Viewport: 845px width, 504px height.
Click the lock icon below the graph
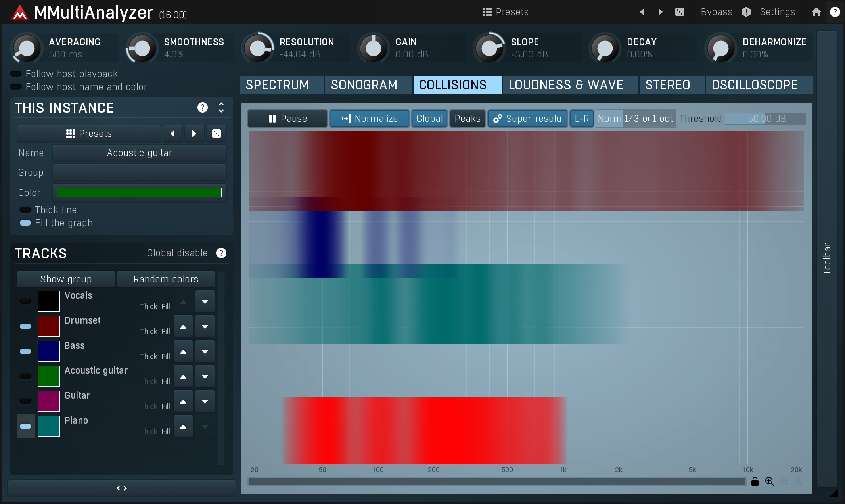coord(755,481)
